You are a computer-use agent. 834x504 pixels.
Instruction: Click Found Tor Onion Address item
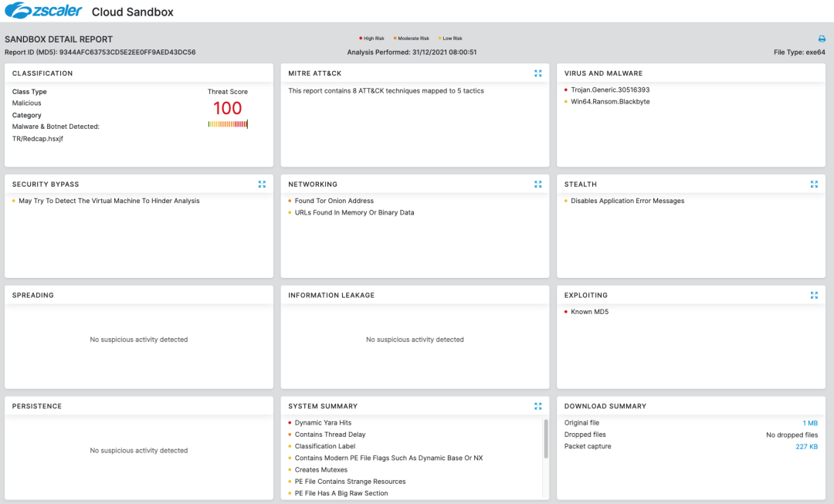tap(334, 201)
